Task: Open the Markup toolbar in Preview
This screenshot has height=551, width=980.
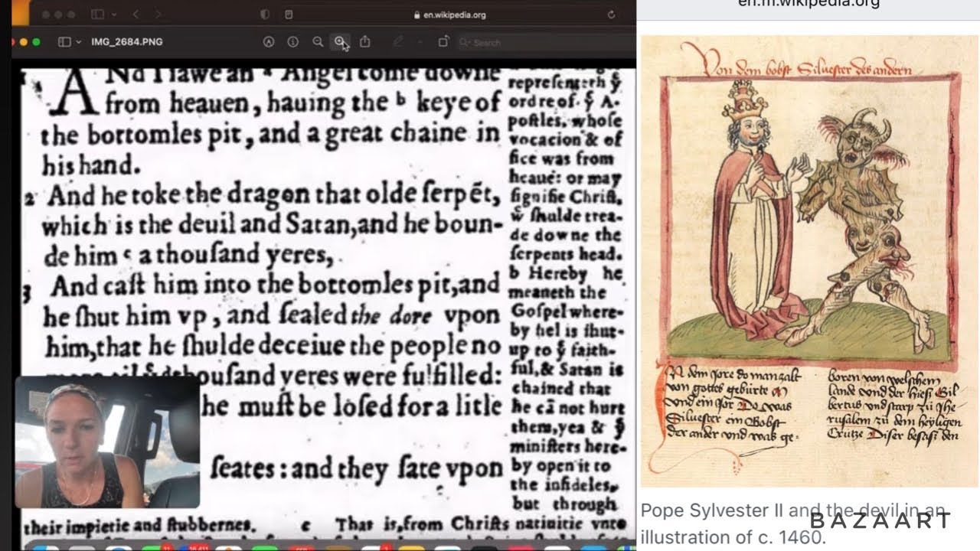Action: tap(269, 42)
